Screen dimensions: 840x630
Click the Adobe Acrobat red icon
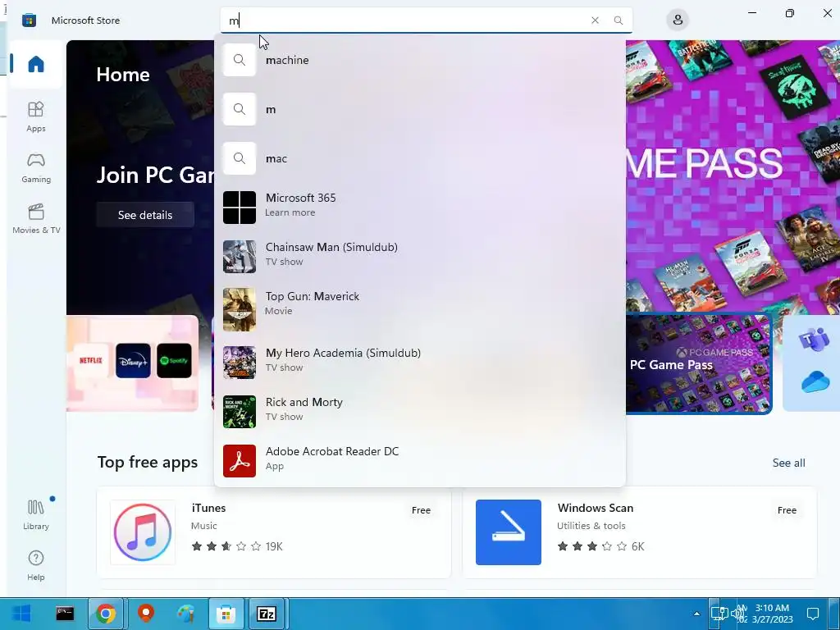click(x=240, y=461)
